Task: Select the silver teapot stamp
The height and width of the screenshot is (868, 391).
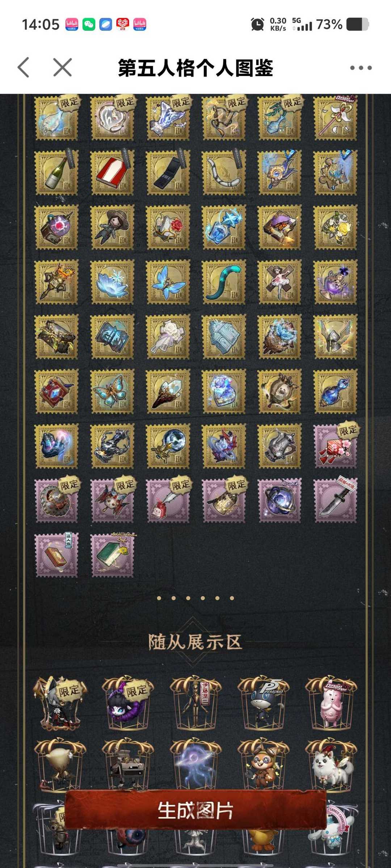Action: [279, 446]
